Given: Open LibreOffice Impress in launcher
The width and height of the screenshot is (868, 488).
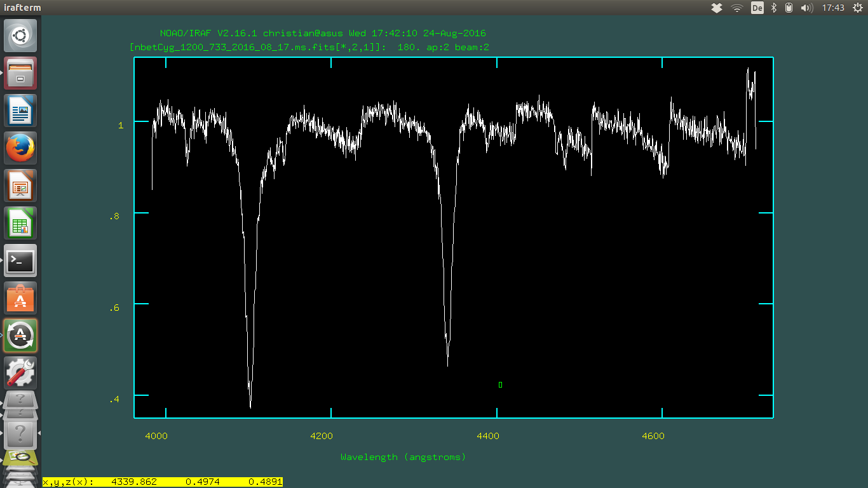Looking at the screenshot, I should 20,186.
